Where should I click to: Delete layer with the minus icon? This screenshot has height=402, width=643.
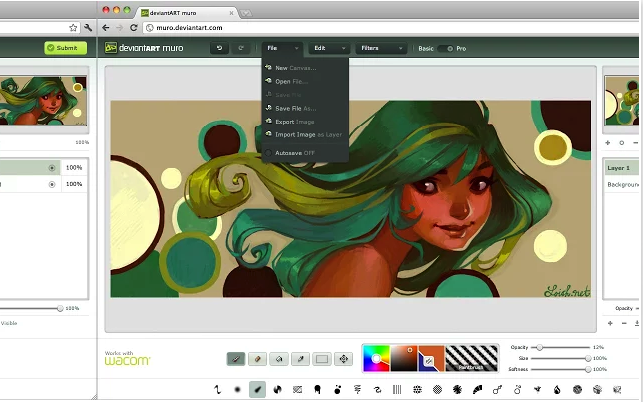(624, 323)
